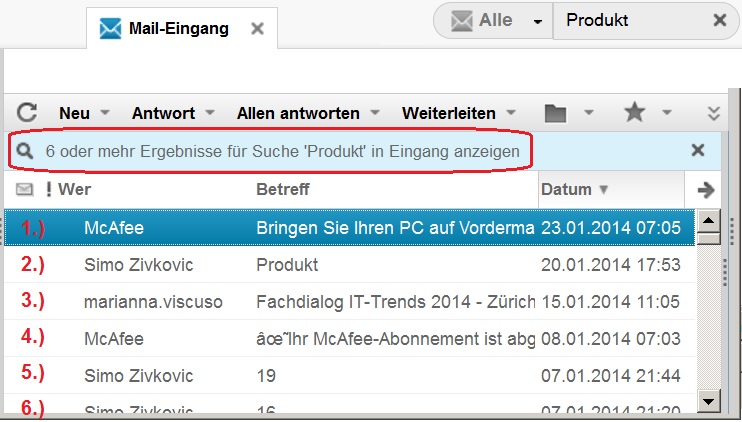Viewport: 742px width, 422px height.
Task: Click the star flag icon
Action: pos(634,113)
